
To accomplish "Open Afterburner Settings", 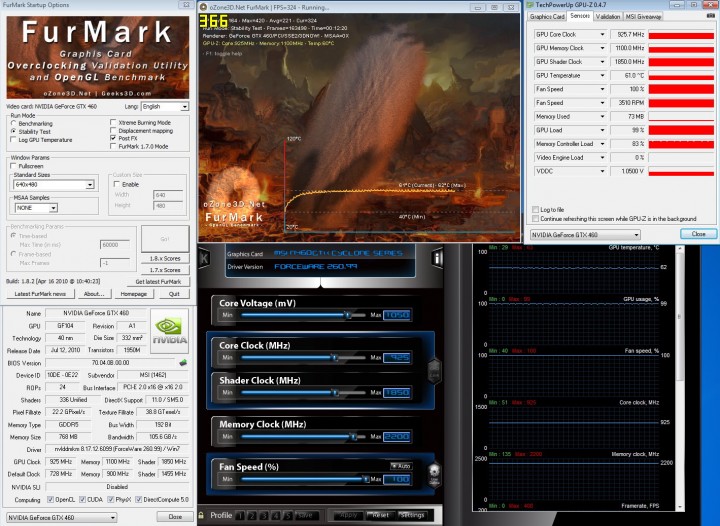I will (413, 515).
